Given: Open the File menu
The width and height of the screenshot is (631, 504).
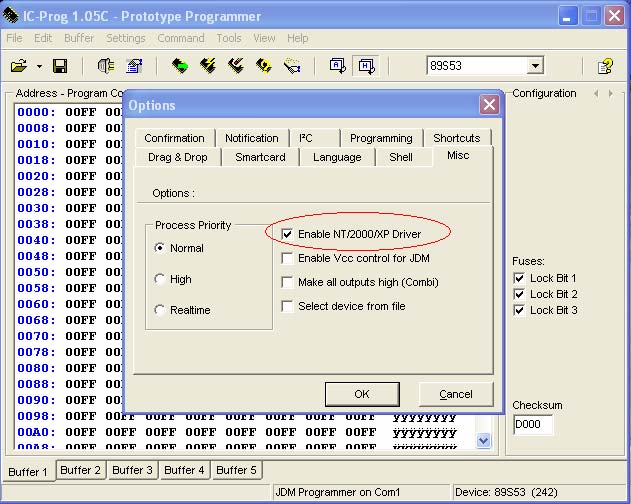Looking at the screenshot, I should pyautogui.click(x=14, y=38).
